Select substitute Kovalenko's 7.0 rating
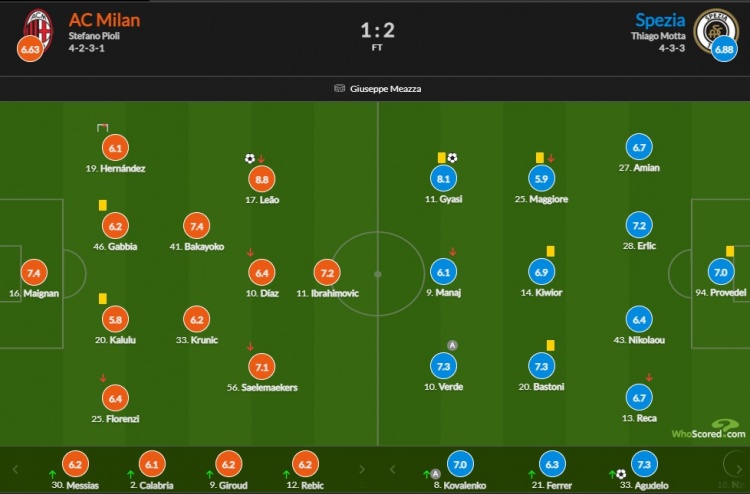Image resolution: width=750 pixels, height=494 pixels. 460,464
